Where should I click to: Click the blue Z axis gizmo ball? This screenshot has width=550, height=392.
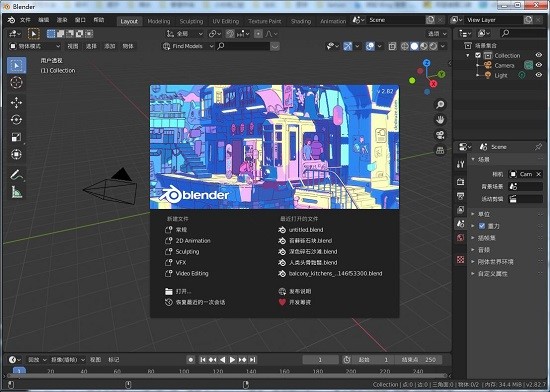[x=427, y=63]
